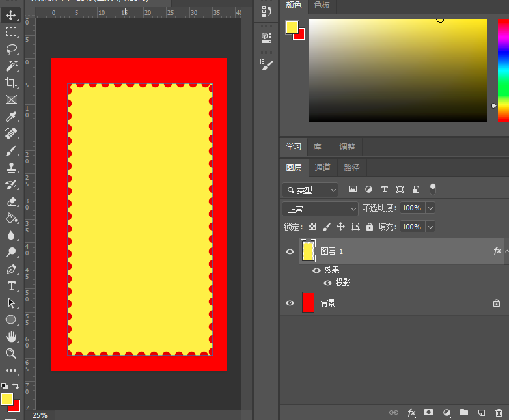This screenshot has width=509, height=420.
Task: Hide 背景 layer visibility
Action: 290,303
